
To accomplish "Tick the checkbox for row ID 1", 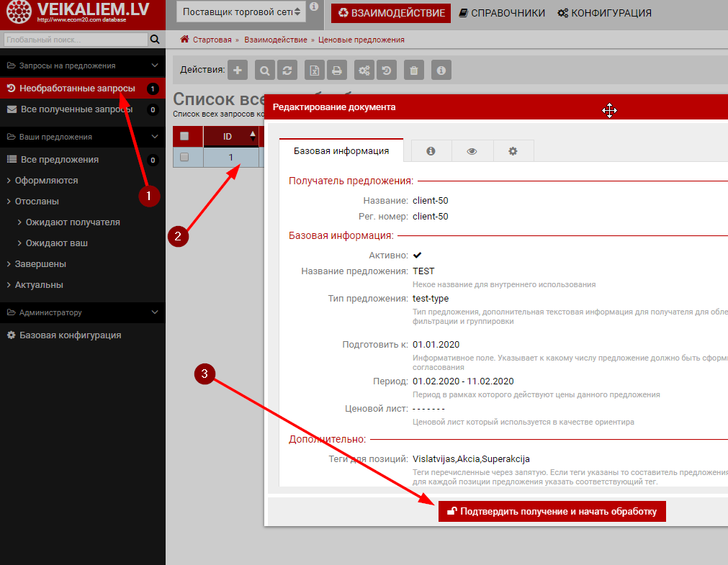I will click(184, 157).
